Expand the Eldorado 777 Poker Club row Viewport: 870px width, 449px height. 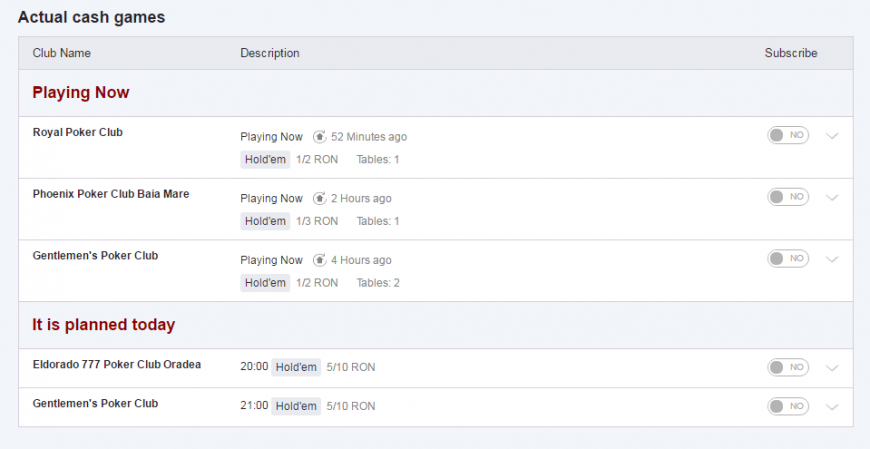[832, 368]
